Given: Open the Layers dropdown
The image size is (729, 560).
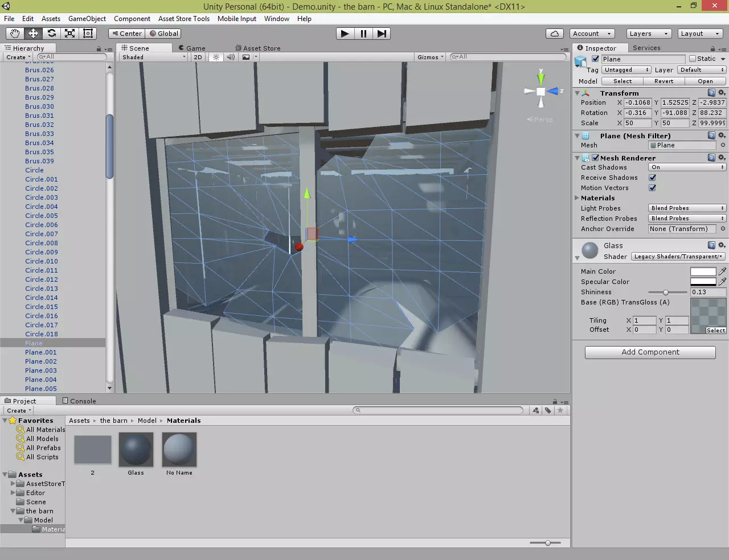Looking at the screenshot, I should [x=648, y=34].
